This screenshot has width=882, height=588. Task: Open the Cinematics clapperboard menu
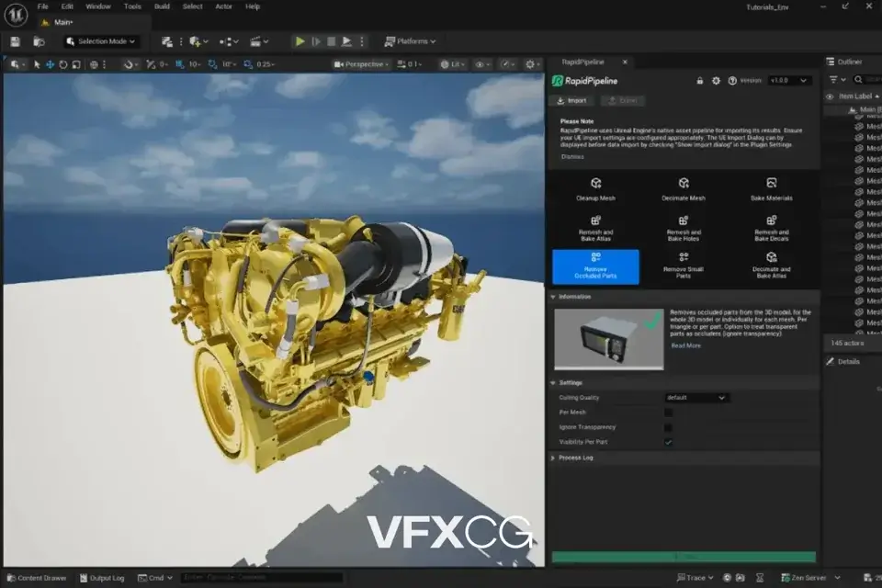[259, 41]
